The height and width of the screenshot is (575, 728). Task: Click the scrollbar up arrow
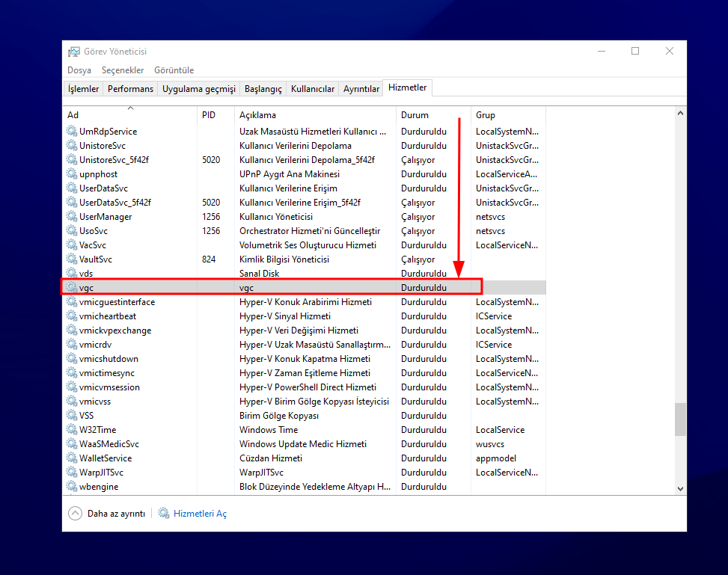point(680,113)
